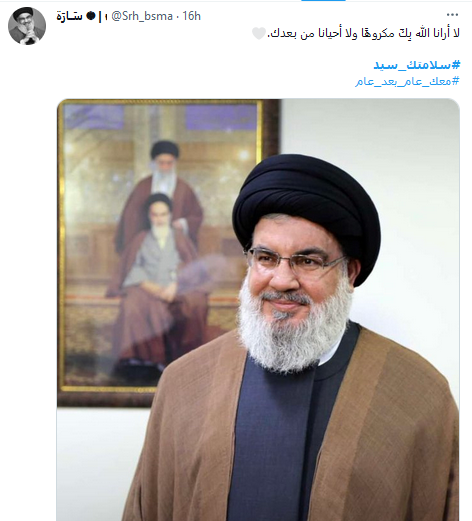472x521 pixels.
Task: Click the black circle emoji beside name
Action: [91, 16]
